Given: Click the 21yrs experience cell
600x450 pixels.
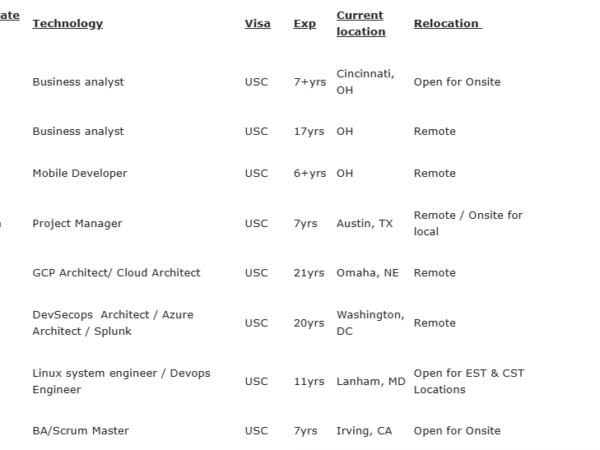Looking at the screenshot, I should [310, 273].
